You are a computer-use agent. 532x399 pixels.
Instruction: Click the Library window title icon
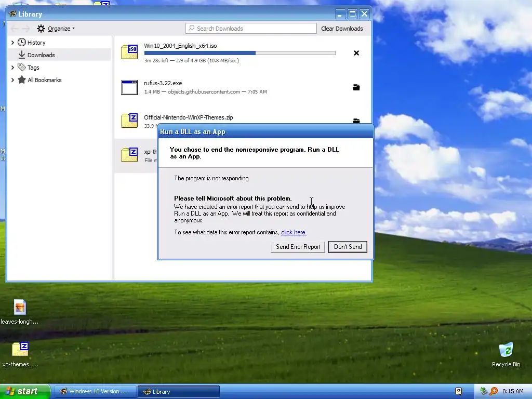[x=13, y=14]
